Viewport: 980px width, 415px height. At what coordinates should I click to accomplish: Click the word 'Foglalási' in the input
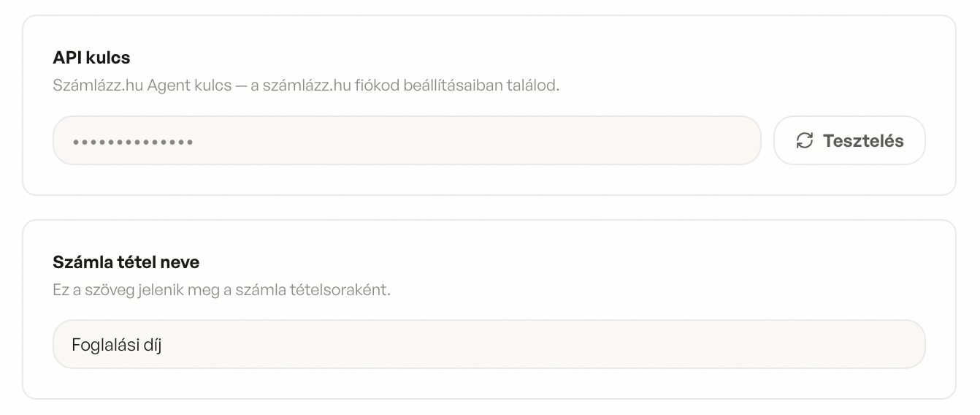coord(101,344)
